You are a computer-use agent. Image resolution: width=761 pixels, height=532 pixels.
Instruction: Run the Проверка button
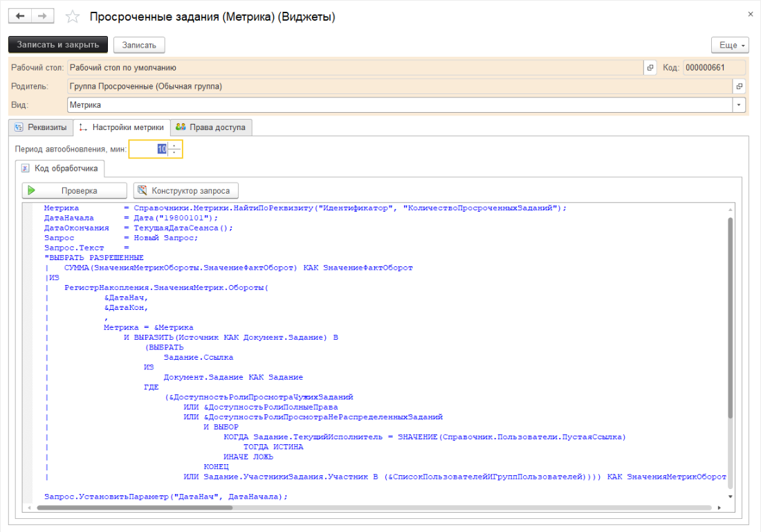75,191
